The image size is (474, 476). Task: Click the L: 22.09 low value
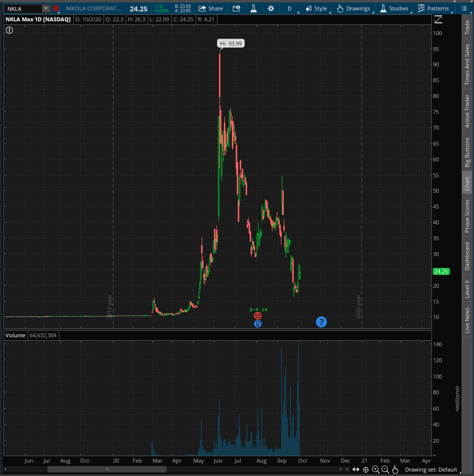[x=159, y=19]
